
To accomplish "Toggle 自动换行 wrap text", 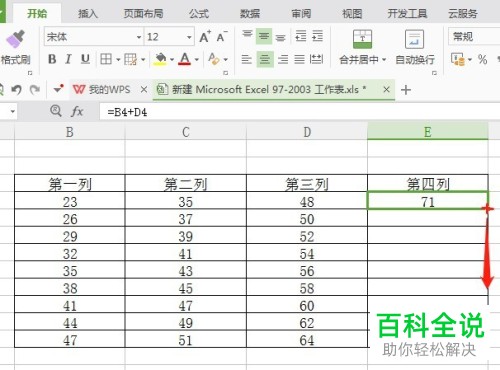I will tap(414, 47).
